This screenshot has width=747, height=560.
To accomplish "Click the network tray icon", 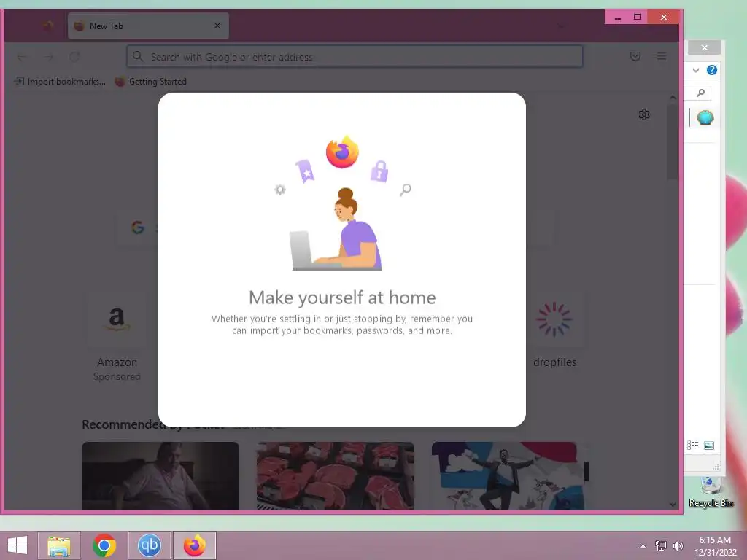I will (660, 545).
